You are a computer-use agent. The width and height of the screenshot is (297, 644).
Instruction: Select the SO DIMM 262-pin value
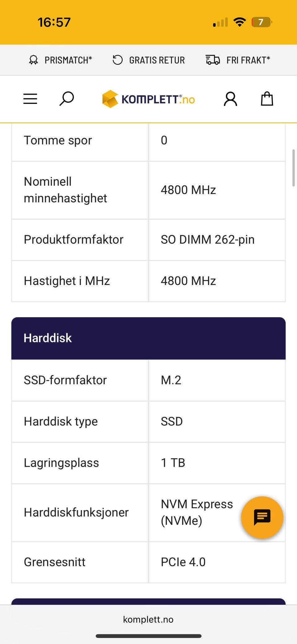point(208,240)
